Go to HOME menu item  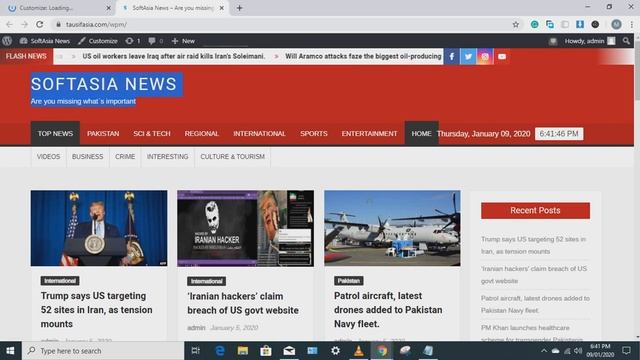(421, 133)
